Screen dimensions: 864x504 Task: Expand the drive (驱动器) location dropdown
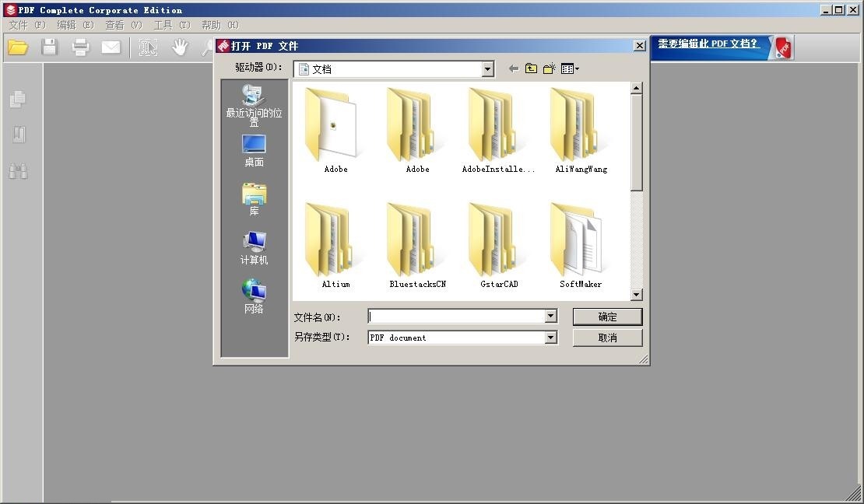pyautogui.click(x=487, y=69)
